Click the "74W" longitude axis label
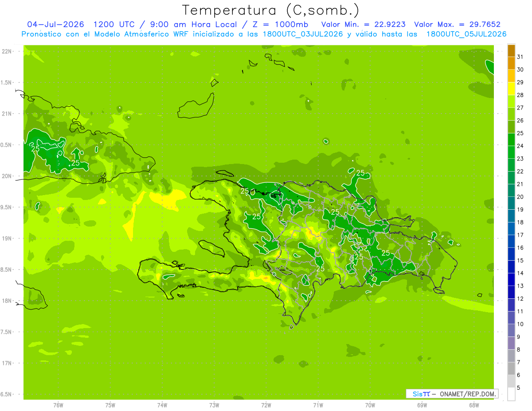Image resolution: width=532 pixels, height=411 pixels. click(162, 405)
